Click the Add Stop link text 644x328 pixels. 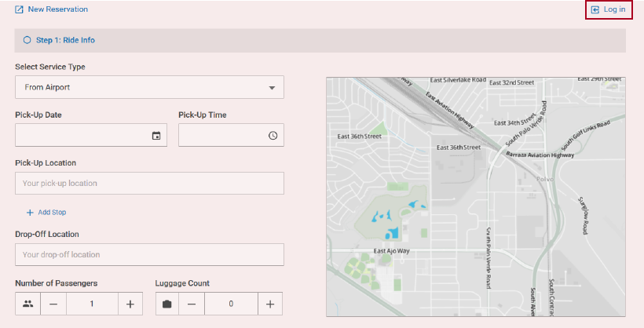52,212
